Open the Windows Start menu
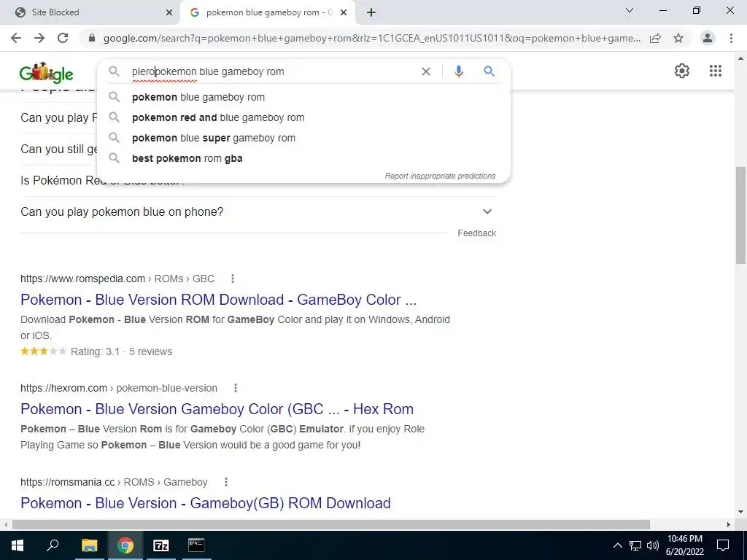This screenshot has height=560, width=747. point(18,545)
